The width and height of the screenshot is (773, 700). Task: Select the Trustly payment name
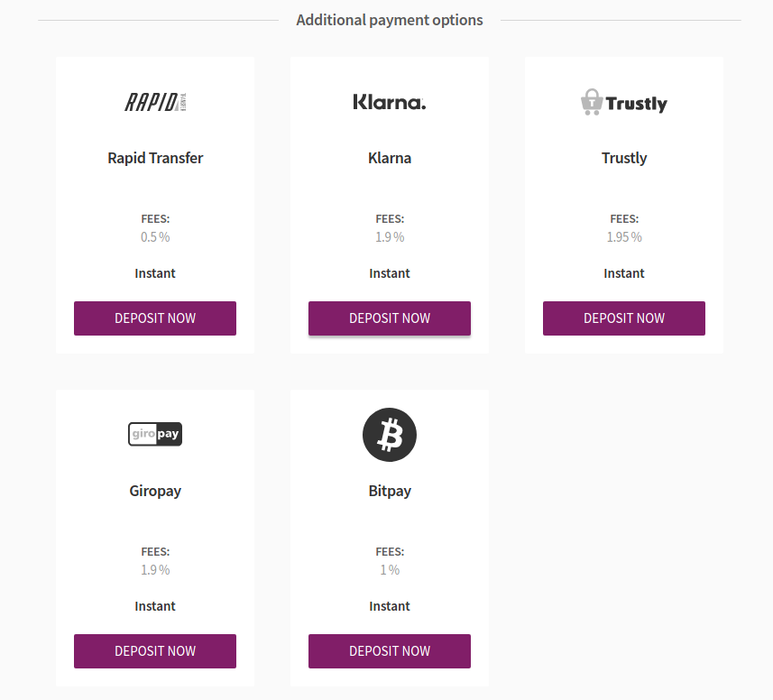pos(623,158)
